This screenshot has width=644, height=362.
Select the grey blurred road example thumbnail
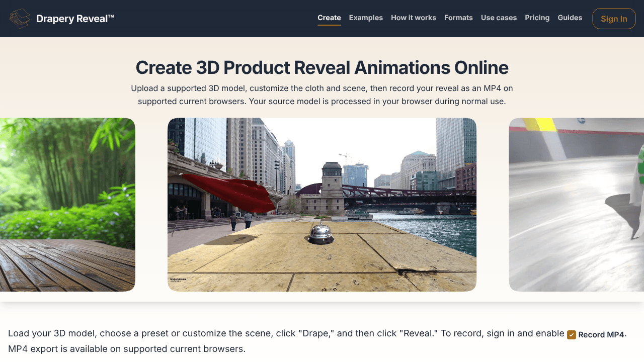pos(577,205)
